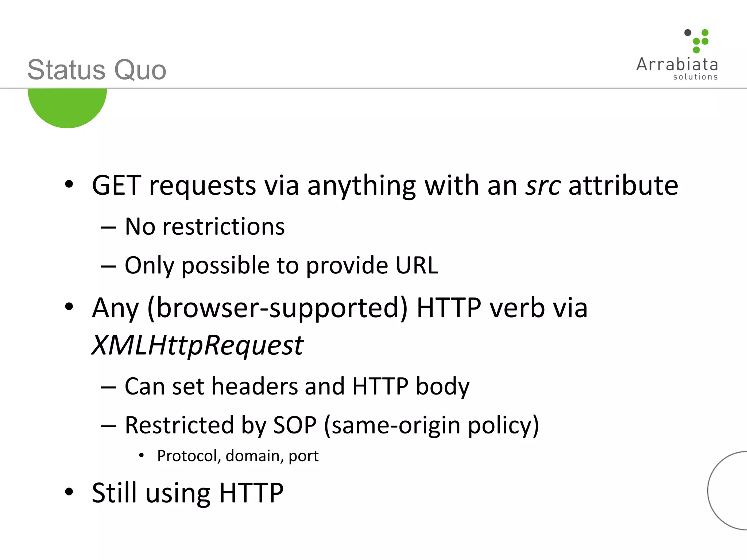Click the Restricted by SOP line
Screen dimensions: 747x560
332,425
